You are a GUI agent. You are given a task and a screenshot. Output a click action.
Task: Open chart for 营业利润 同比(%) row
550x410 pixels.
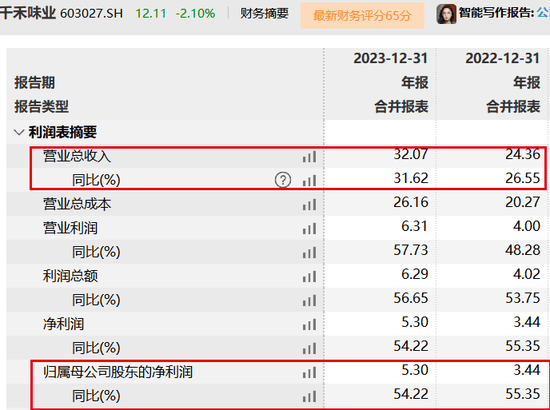tap(309, 253)
